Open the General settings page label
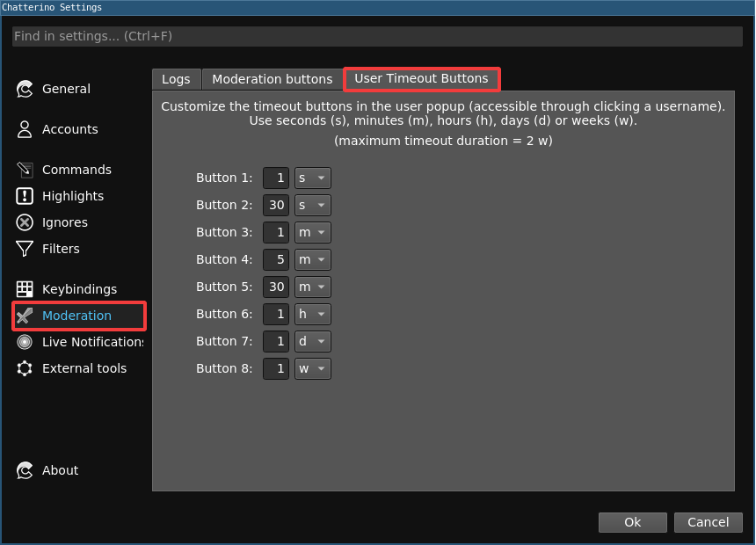Image resolution: width=756 pixels, height=545 pixels. click(66, 89)
